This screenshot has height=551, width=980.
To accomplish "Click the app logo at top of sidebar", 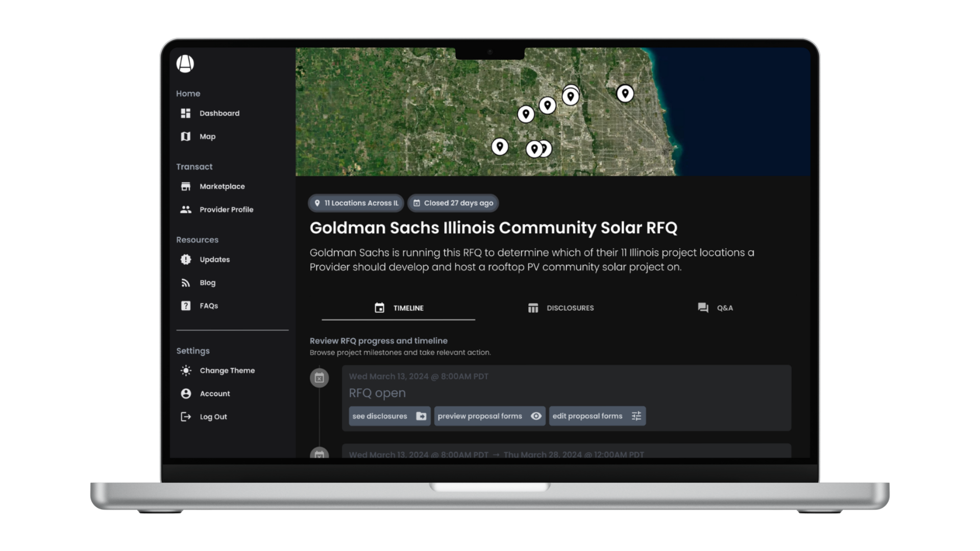I will point(185,64).
